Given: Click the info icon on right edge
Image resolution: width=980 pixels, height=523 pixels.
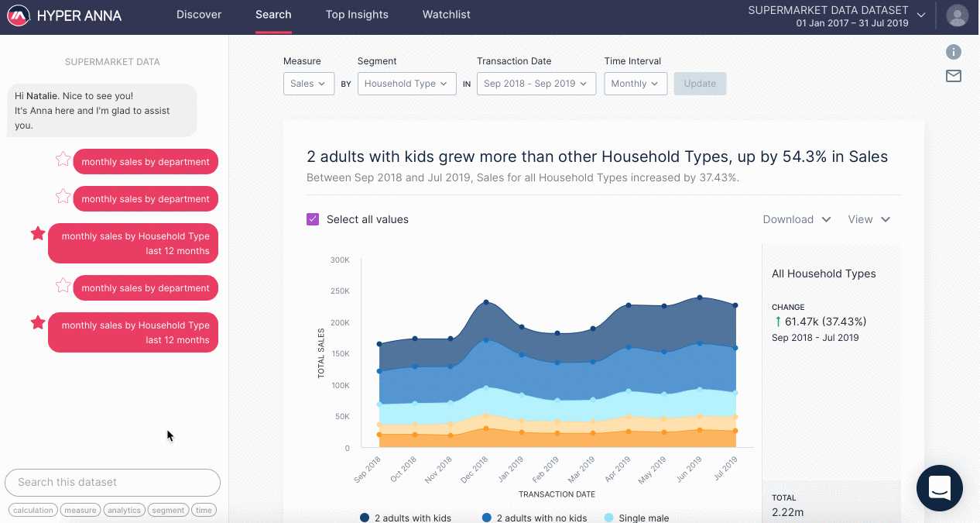Looking at the screenshot, I should [x=954, y=52].
